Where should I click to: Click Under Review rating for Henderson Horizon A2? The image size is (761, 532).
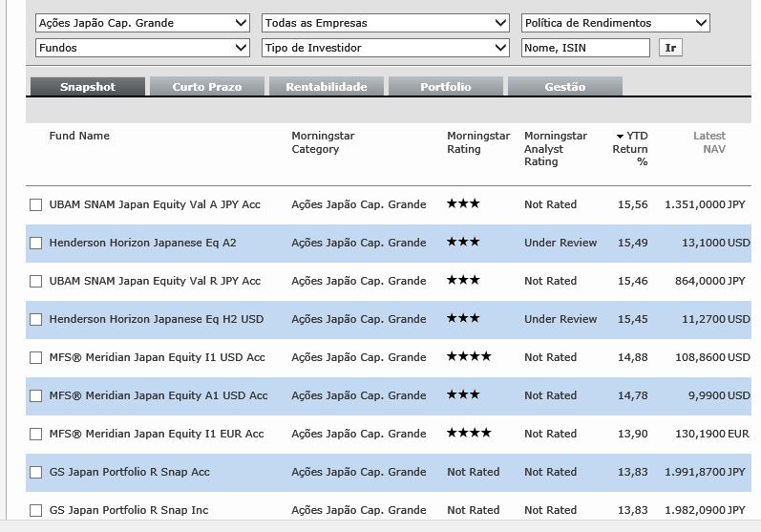tap(560, 243)
